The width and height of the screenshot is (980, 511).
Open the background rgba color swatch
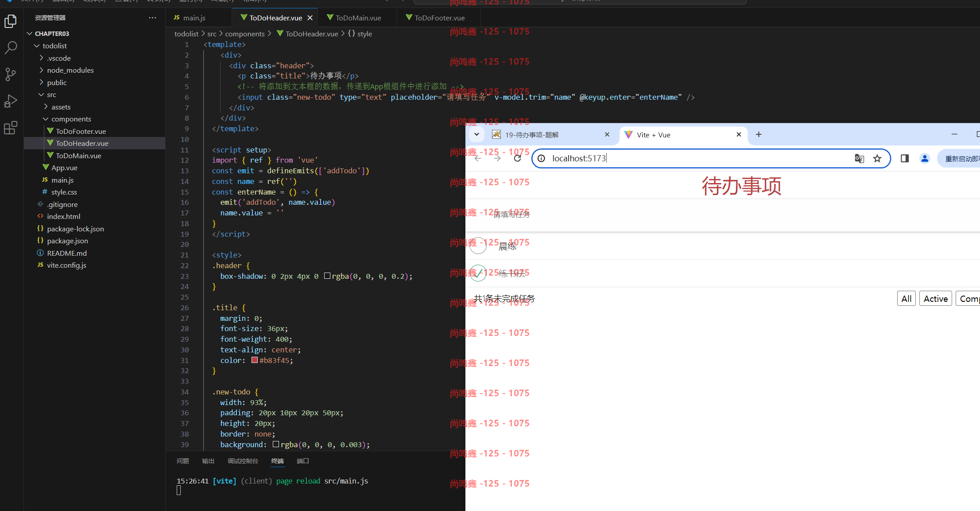click(x=276, y=444)
